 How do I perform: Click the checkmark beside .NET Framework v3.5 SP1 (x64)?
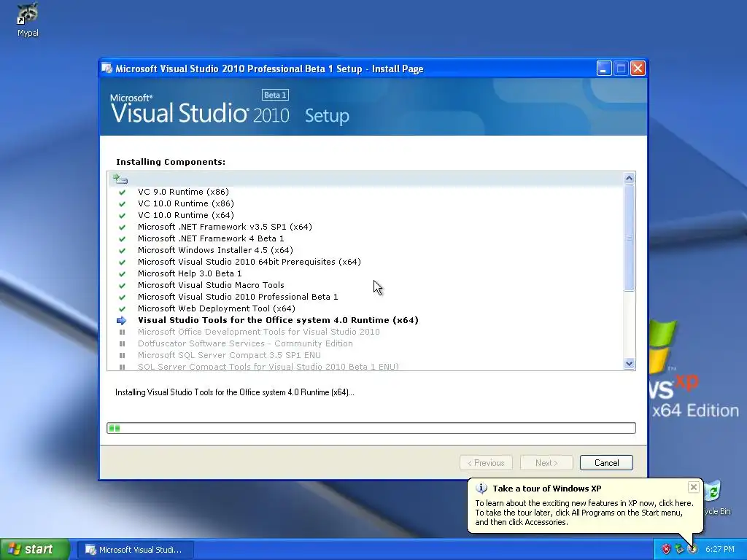tap(122, 227)
